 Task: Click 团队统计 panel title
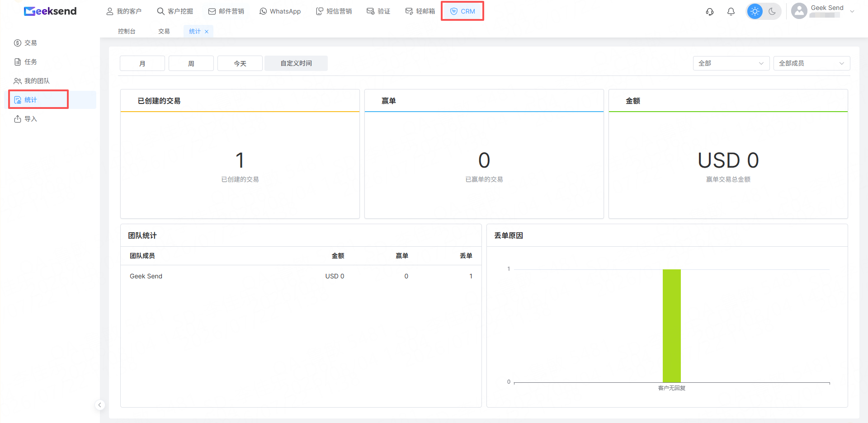tap(142, 235)
